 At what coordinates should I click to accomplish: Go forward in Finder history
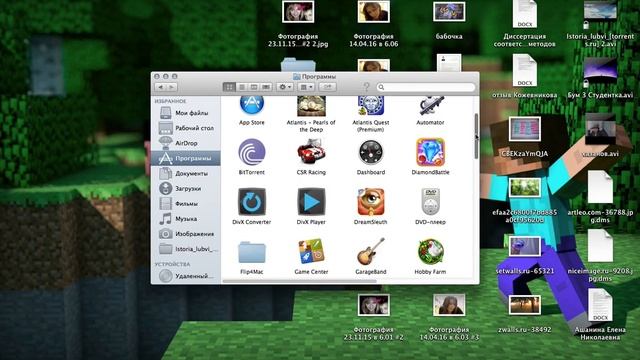point(172,87)
